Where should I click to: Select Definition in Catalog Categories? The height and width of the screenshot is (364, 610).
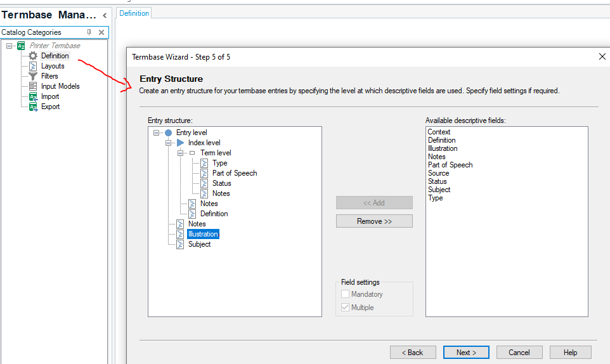tap(55, 56)
